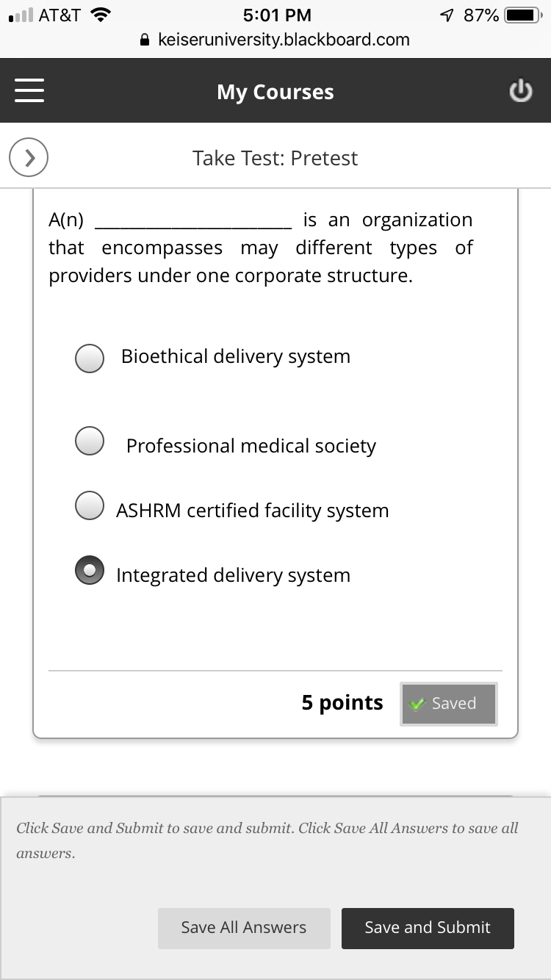Tap the Wi-Fi status icon

pyautogui.click(x=98, y=15)
